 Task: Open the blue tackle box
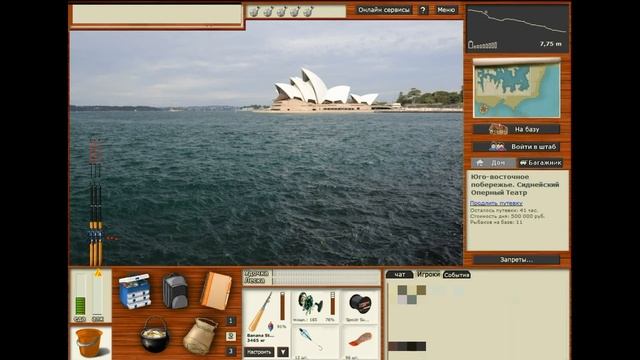point(135,291)
